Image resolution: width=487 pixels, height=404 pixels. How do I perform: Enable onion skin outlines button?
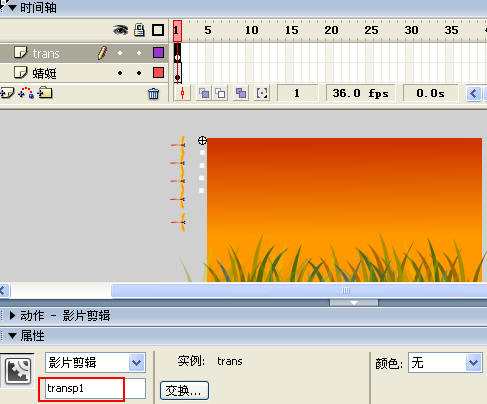pos(220,93)
